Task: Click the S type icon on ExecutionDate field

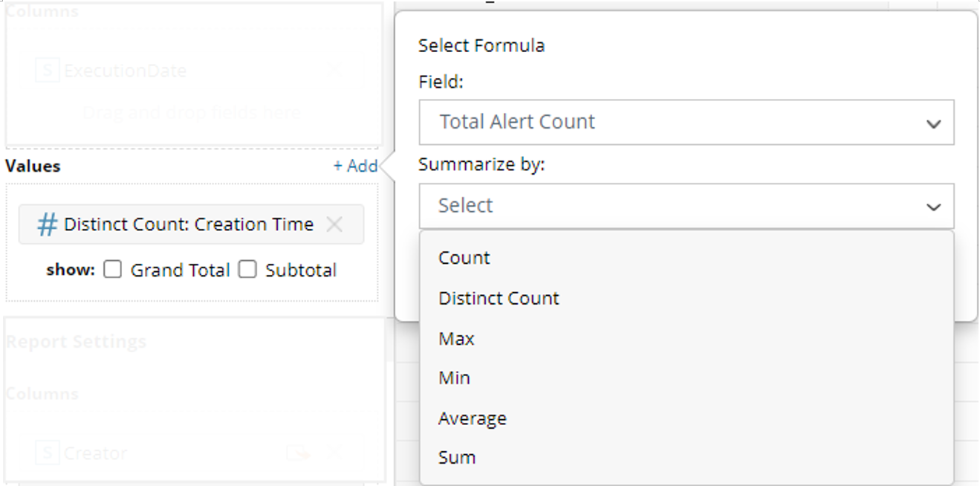Action: (48, 70)
